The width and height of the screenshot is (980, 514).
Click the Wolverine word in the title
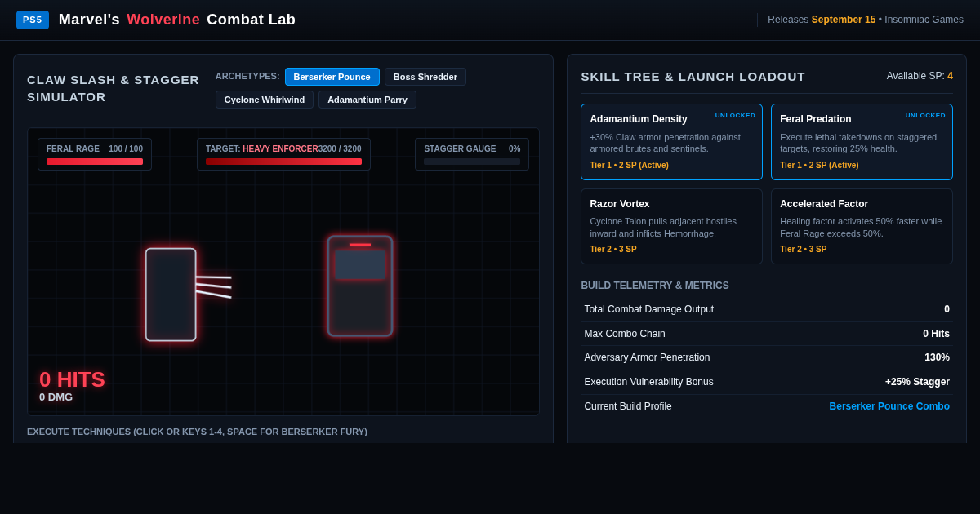(163, 20)
